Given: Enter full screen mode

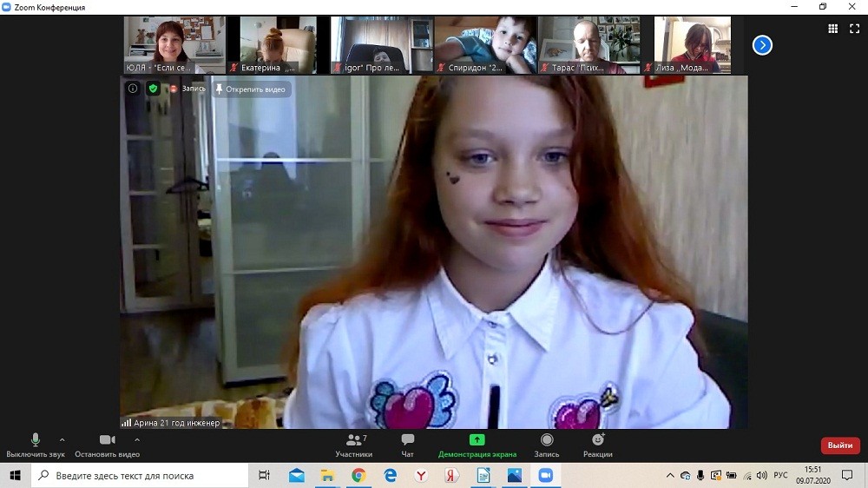Looking at the screenshot, I should coord(854,29).
